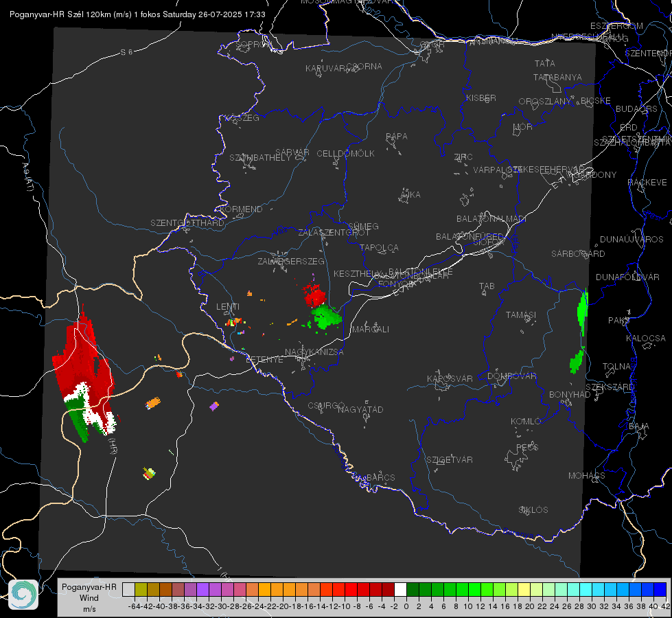Viewport: 672px width, 618px height.
Task: Click the light gray first swatch of the legend
Action: [128, 589]
